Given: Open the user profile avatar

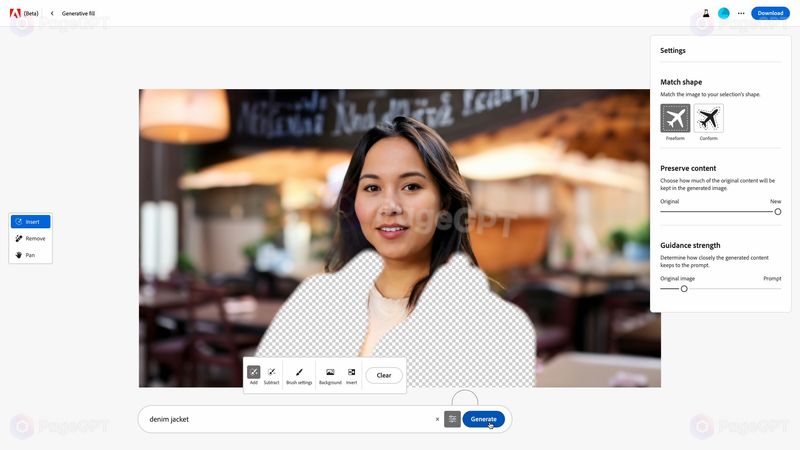Looking at the screenshot, I should pyautogui.click(x=723, y=13).
